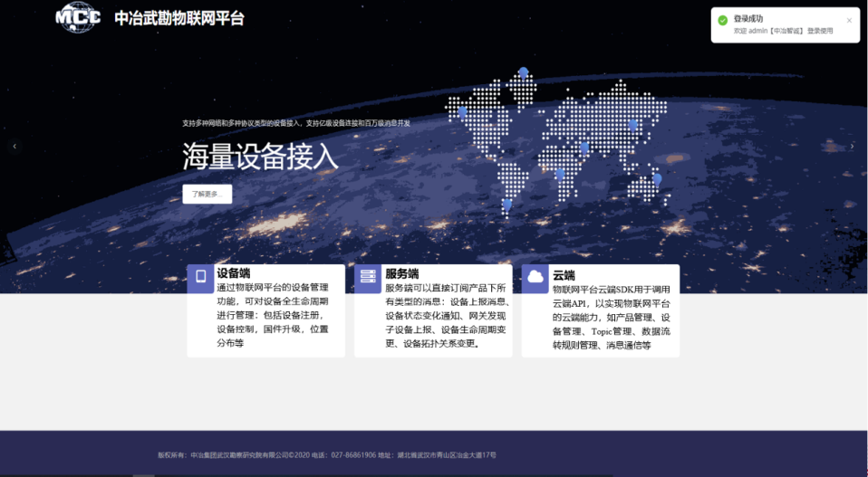The image size is (868, 477).
Task: Go to previous carousel slide arrow
Action: coord(14,146)
